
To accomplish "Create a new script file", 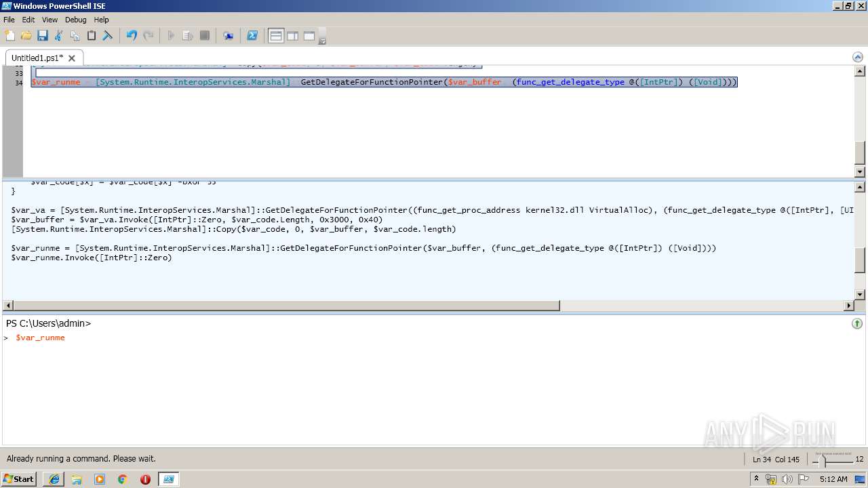I will tap(9, 35).
